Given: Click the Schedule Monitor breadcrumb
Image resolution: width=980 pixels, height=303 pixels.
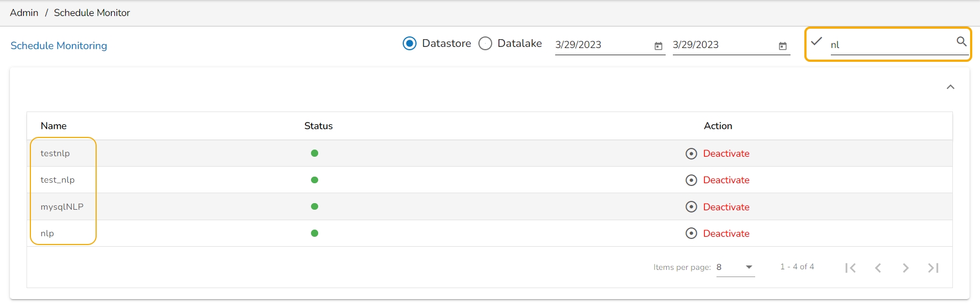Looking at the screenshot, I should pos(92,13).
